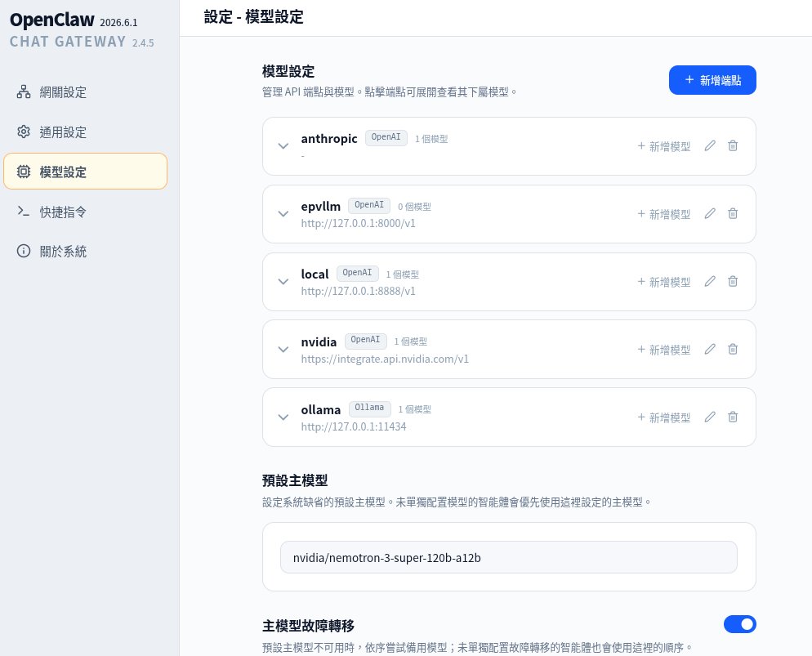Delete the ollama endpoint via trash icon

pyautogui.click(x=733, y=417)
